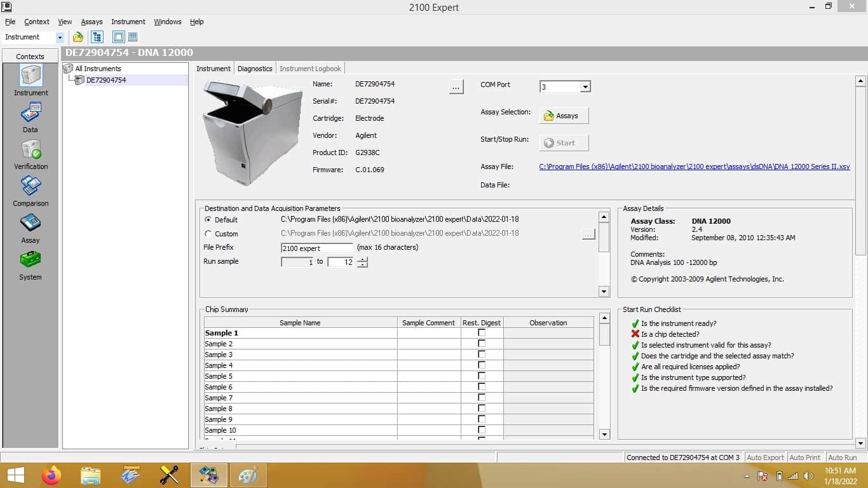Screen dimensions: 868x488
Task: Click the open file folder toolbar icon
Action: click(x=78, y=37)
